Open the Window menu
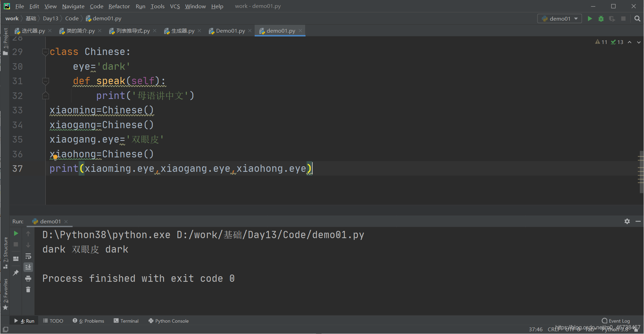Viewport: 644px width, 334px height. point(195,6)
